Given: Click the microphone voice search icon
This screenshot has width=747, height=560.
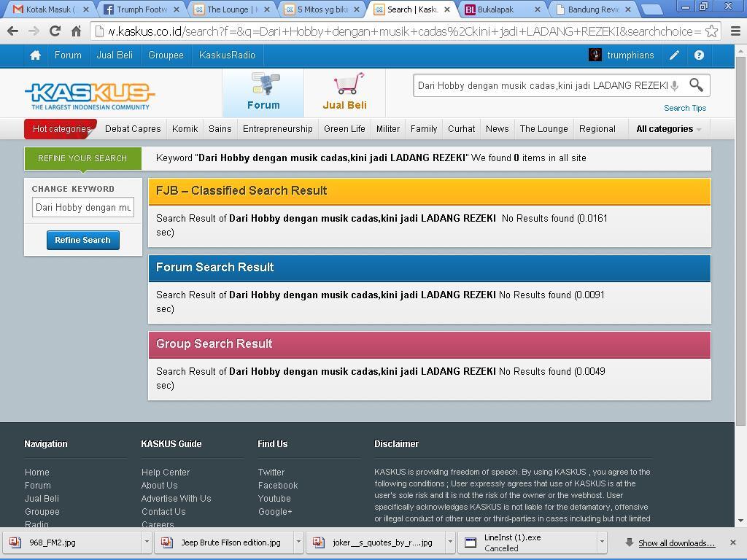Looking at the screenshot, I should 675,86.
